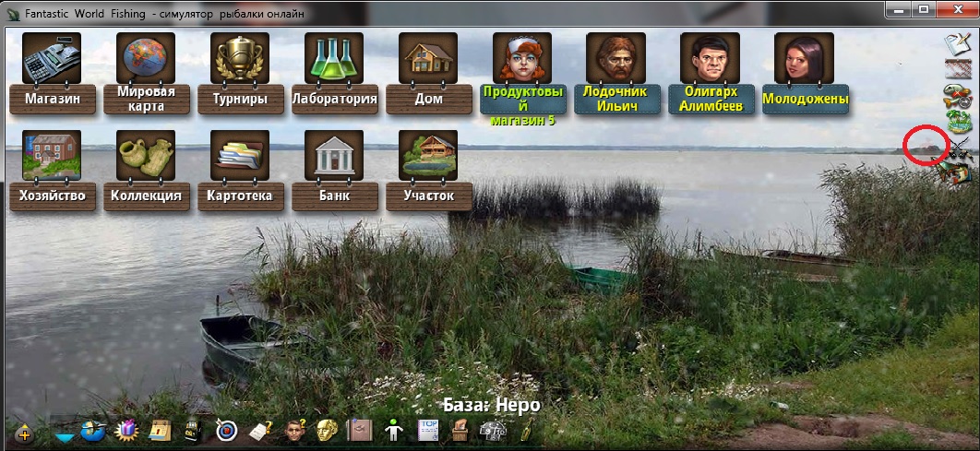Image resolution: width=980 pixels, height=451 pixels.
Task: Open the gift box icon
Action: [x=126, y=431]
